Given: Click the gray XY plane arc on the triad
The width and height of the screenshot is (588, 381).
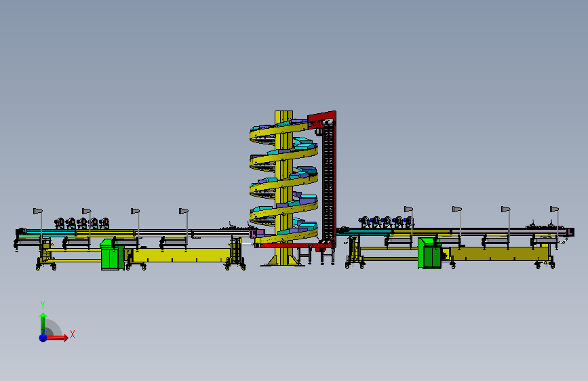Looking at the screenshot, I should (x=52, y=327).
